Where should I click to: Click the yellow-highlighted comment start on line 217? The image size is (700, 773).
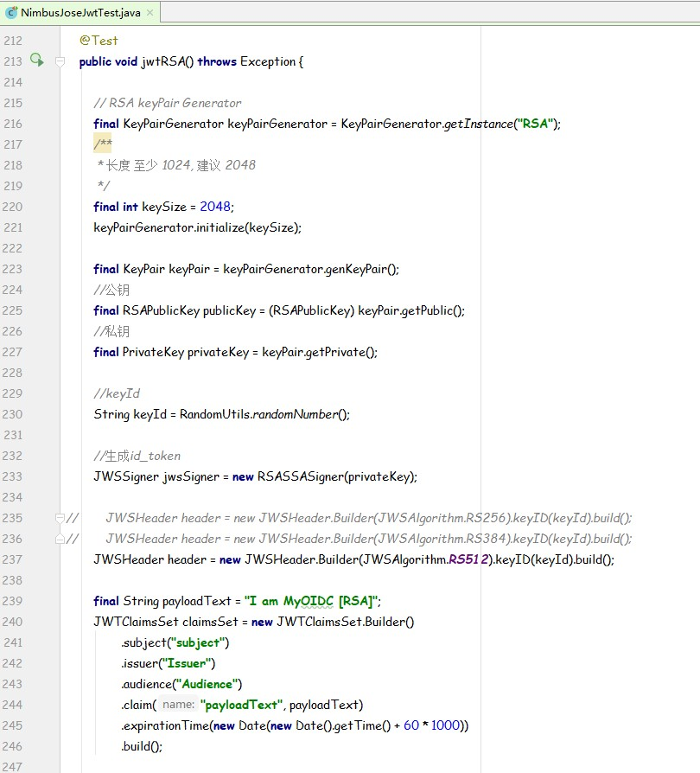[x=100, y=144]
